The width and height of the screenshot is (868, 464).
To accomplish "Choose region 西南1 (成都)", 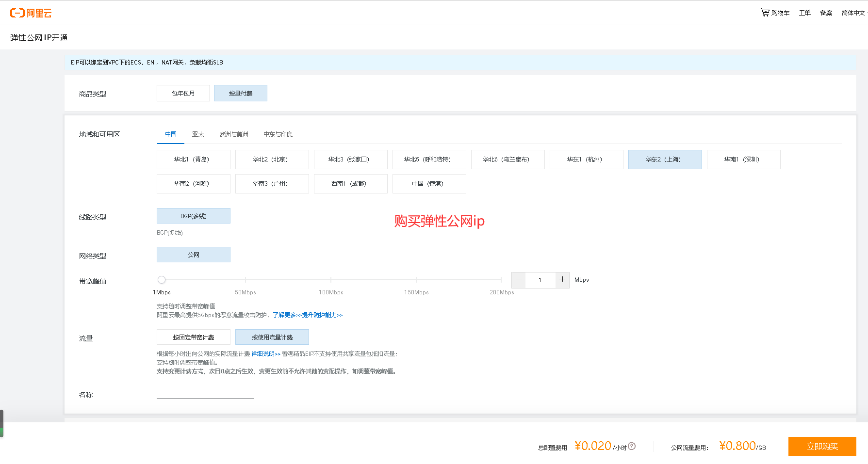I will click(x=351, y=184).
